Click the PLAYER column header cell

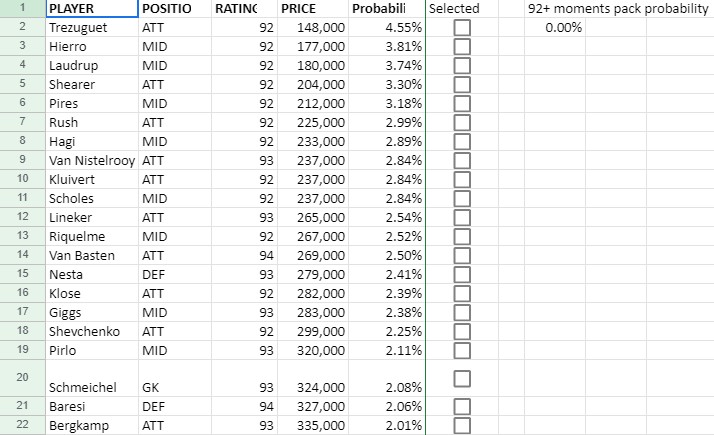(90, 8)
